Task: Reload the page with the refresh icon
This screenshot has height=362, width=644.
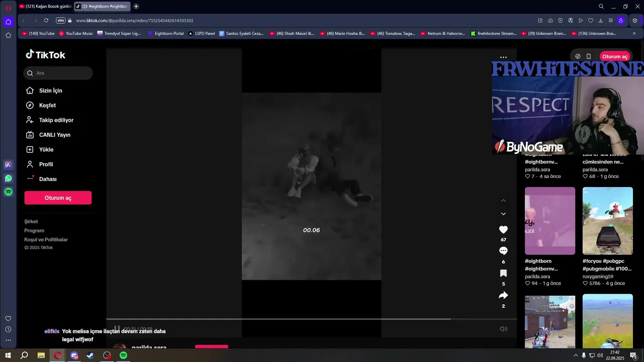Action: click(x=46, y=21)
